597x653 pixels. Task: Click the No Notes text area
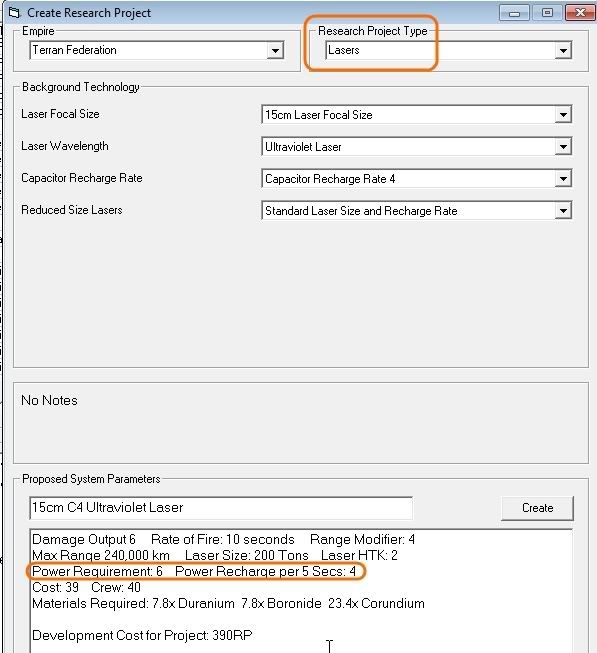point(301,423)
